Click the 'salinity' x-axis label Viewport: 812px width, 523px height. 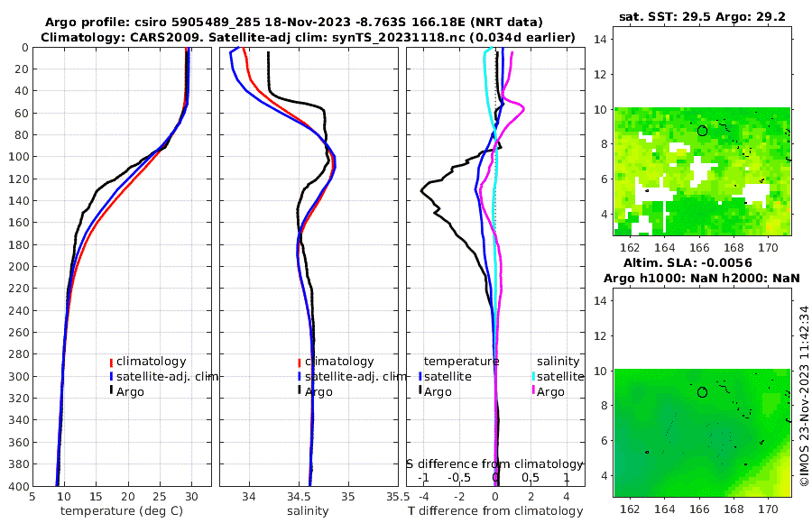point(308,511)
